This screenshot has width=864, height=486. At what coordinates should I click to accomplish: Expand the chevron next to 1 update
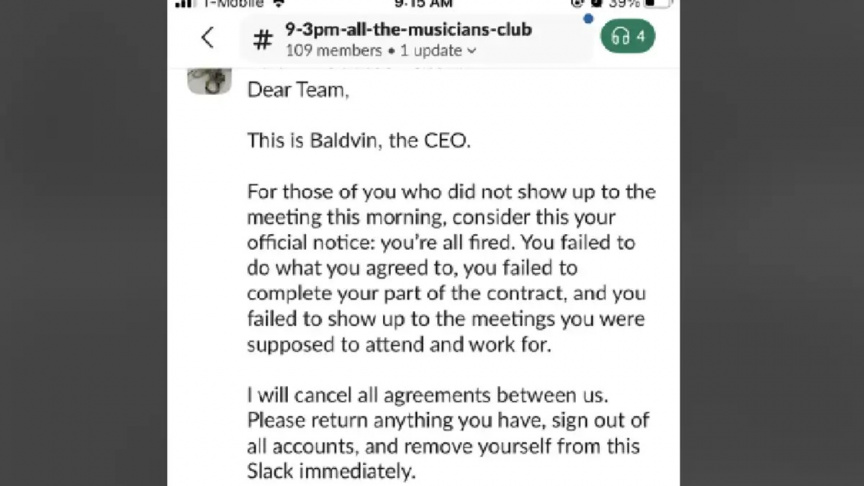point(472,50)
